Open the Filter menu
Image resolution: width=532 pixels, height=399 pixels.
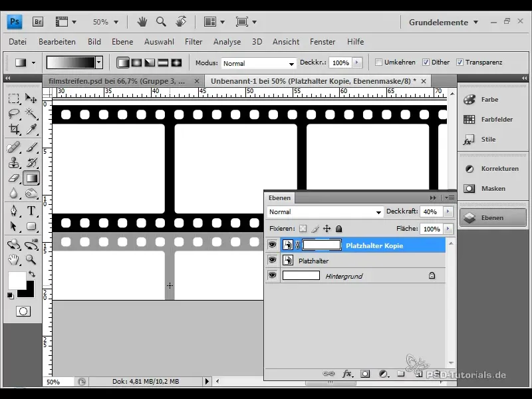194,42
